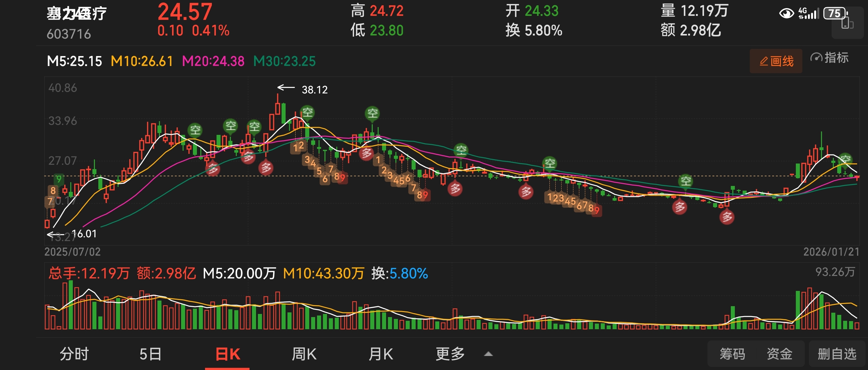Select the 月K monthly chart tab

(x=381, y=354)
